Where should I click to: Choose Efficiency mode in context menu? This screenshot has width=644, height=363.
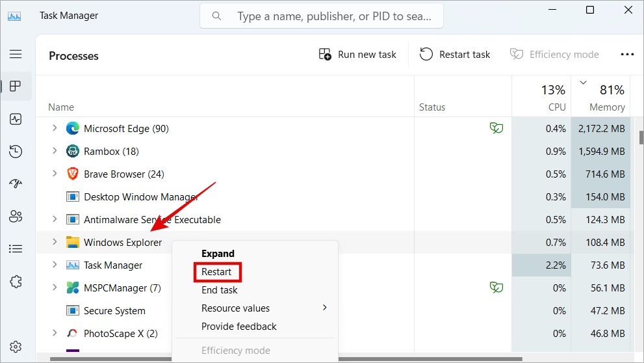236,350
